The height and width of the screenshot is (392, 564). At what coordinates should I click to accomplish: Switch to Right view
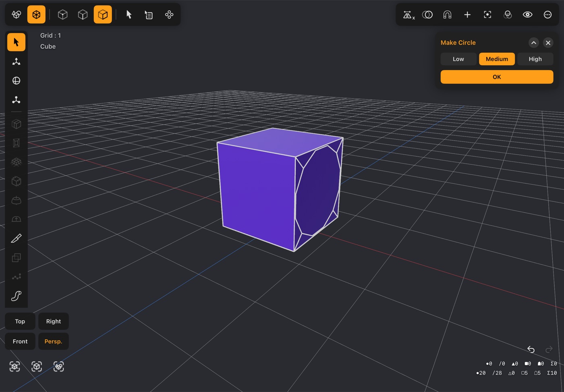[54, 321]
